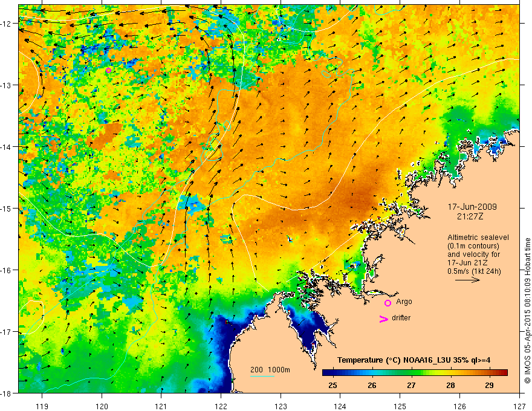Click the latitude label -15
Viewport: 532px width, 411px height.
click(x=6, y=209)
